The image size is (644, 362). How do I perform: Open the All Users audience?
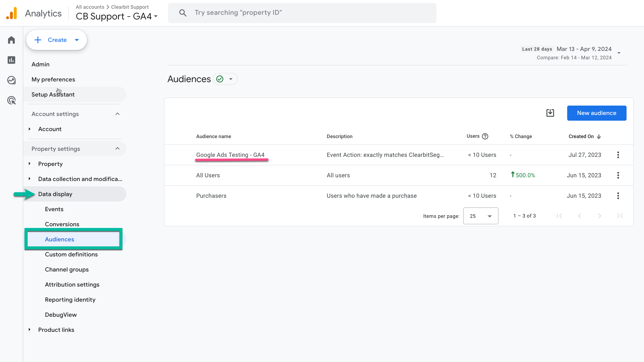[208, 175]
